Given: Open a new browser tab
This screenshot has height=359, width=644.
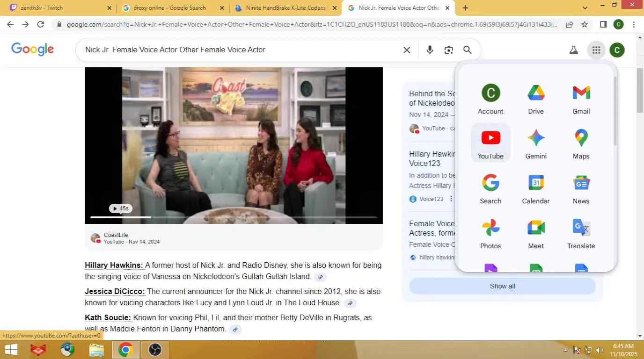Looking at the screenshot, I should (x=465, y=8).
